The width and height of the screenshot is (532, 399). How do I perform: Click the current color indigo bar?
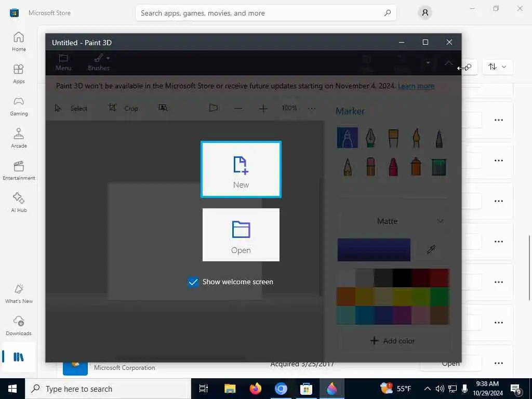coord(374,250)
